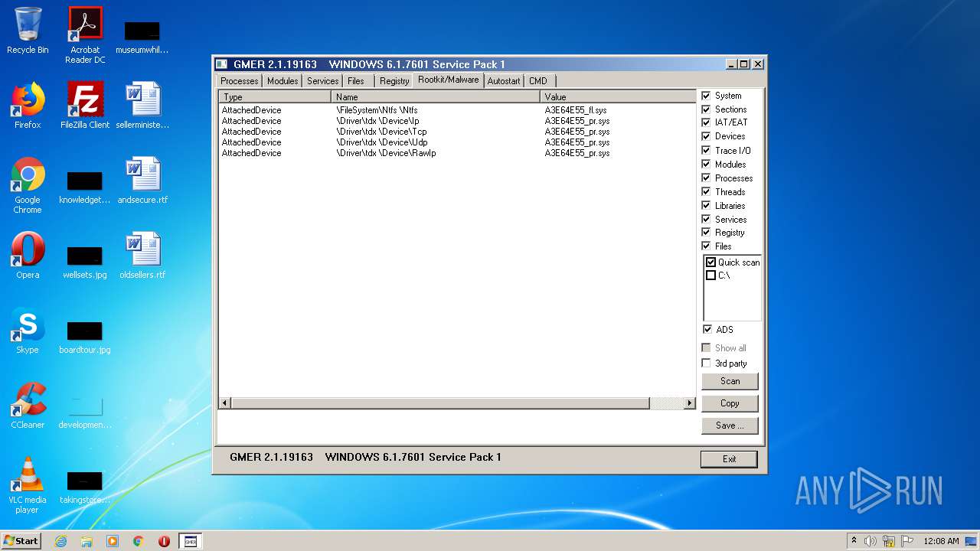Toggle the IAT/EAT checkbox
980x551 pixels.
[x=706, y=122]
